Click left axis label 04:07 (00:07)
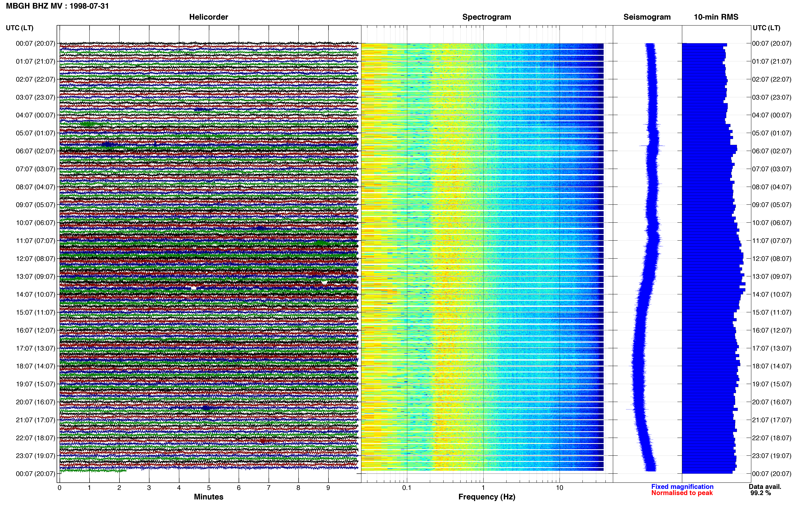Image resolution: width=812 pixels, height=508 pixels. click(36, 115)
